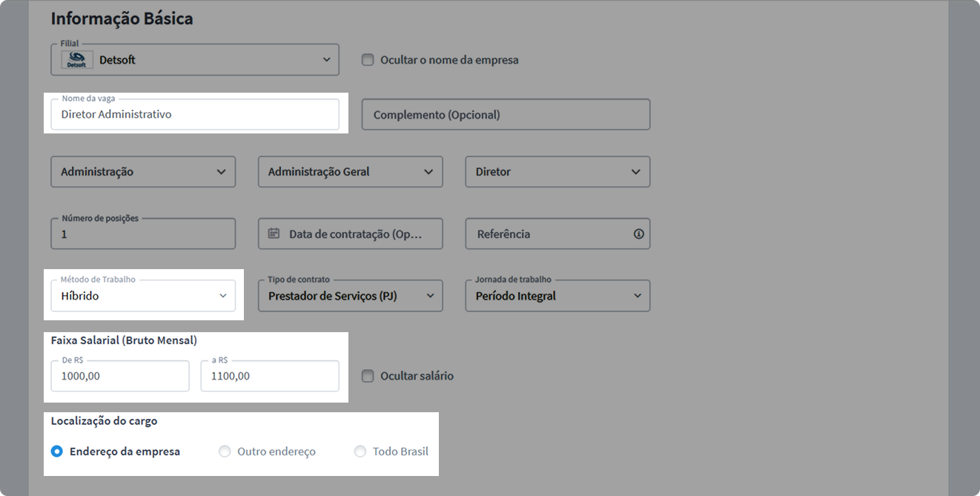
Task: Click the Detsoft company logo icon
Action: (x=76, y=60)
